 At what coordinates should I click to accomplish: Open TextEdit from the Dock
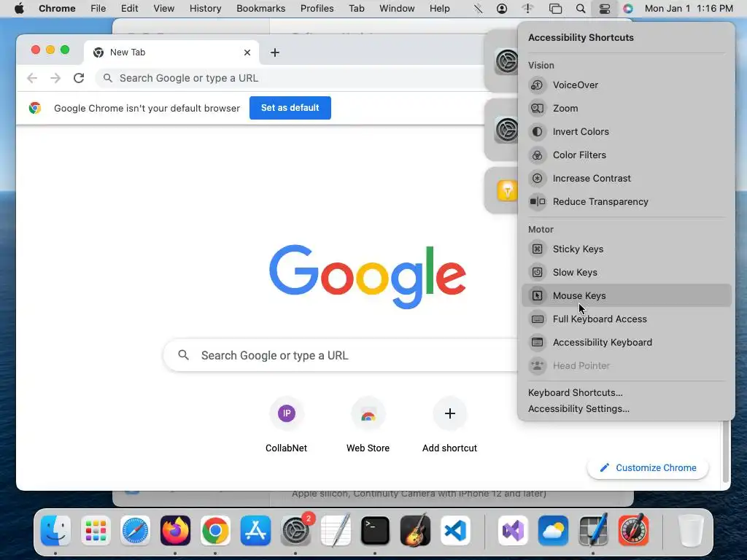pyautogui.click(x=336, y=531)
